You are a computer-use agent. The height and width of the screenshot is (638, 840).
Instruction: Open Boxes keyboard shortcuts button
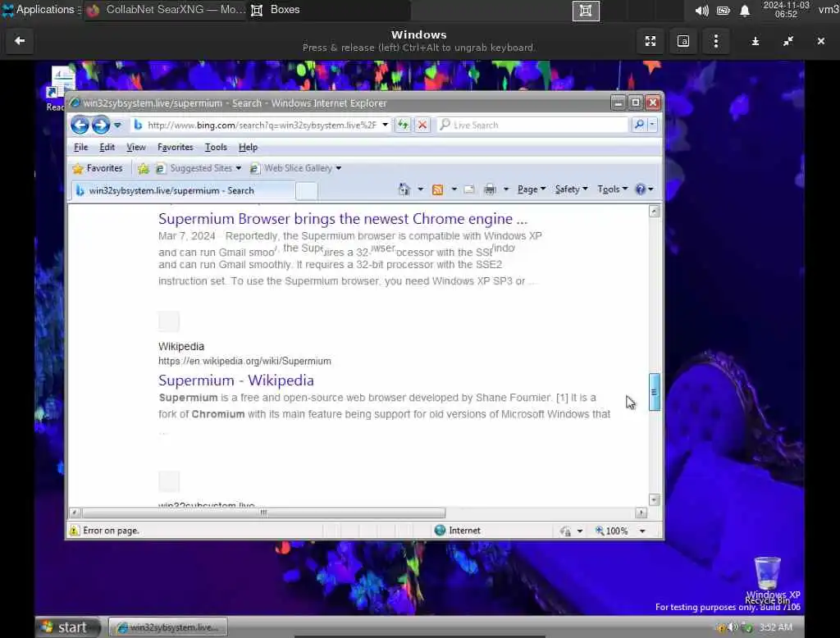[x=683, y=41]
